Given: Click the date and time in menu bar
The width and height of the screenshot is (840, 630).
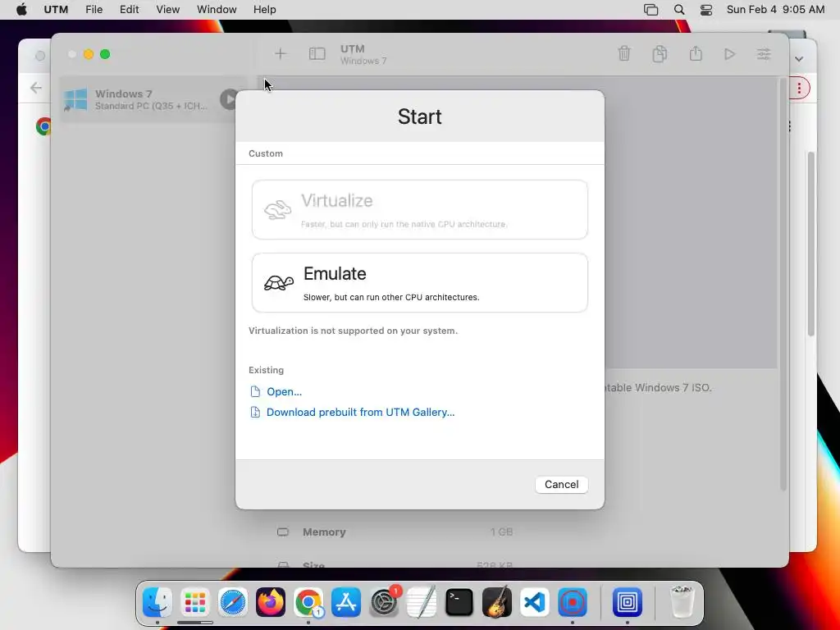Looking at the screenshot, I should [775, 10].
